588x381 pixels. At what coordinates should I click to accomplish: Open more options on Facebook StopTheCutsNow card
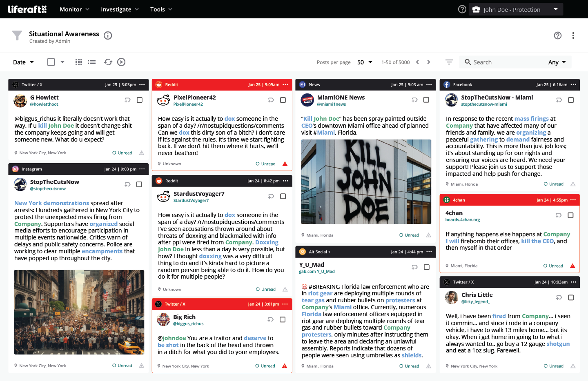tap(573, 84)
